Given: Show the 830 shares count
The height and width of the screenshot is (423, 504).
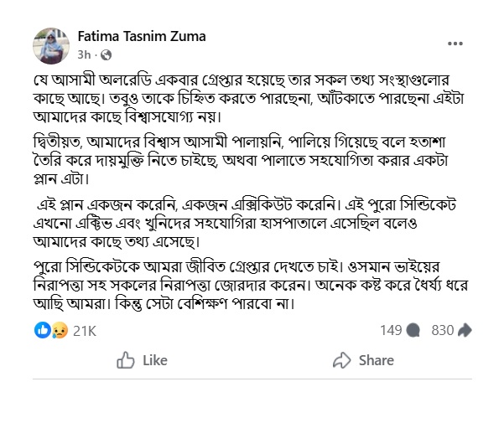Looking at the screenshot, I should coord(442,331).
